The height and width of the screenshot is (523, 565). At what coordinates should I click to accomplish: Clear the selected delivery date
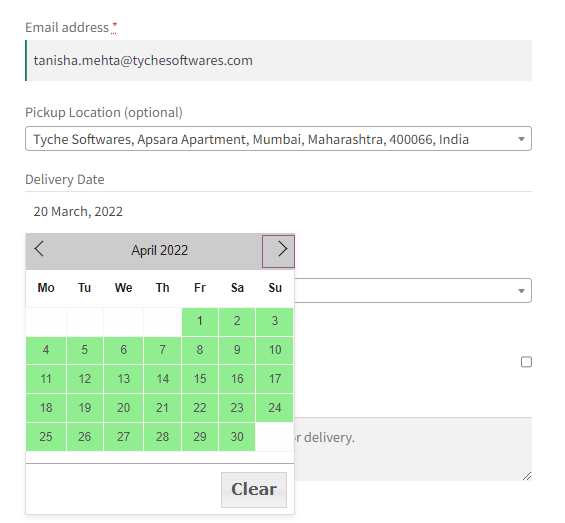(254, 489)
